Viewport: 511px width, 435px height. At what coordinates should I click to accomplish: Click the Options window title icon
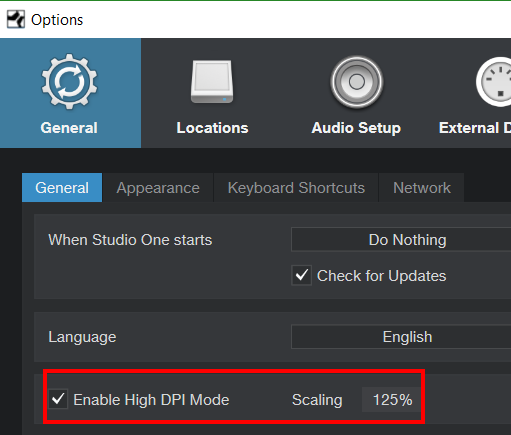click(x=16, y=19)
